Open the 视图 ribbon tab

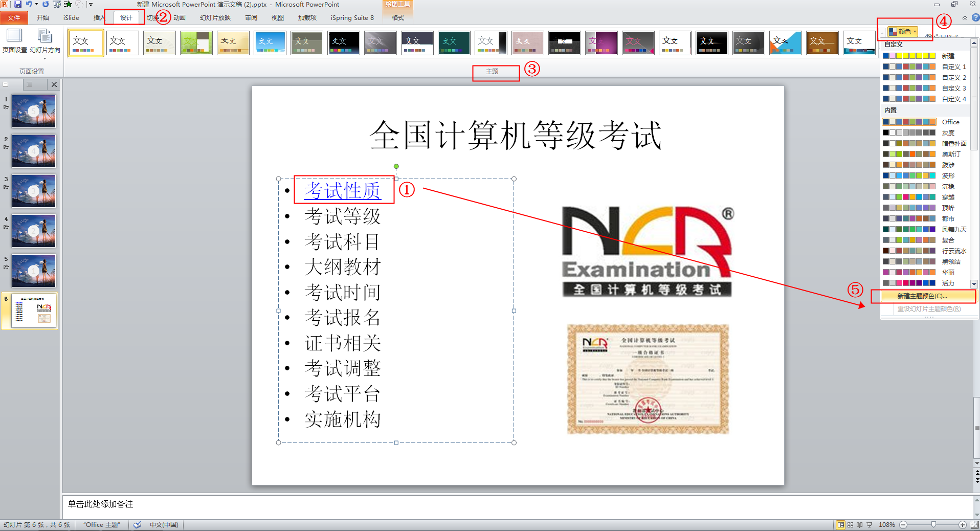coord(278,17)
